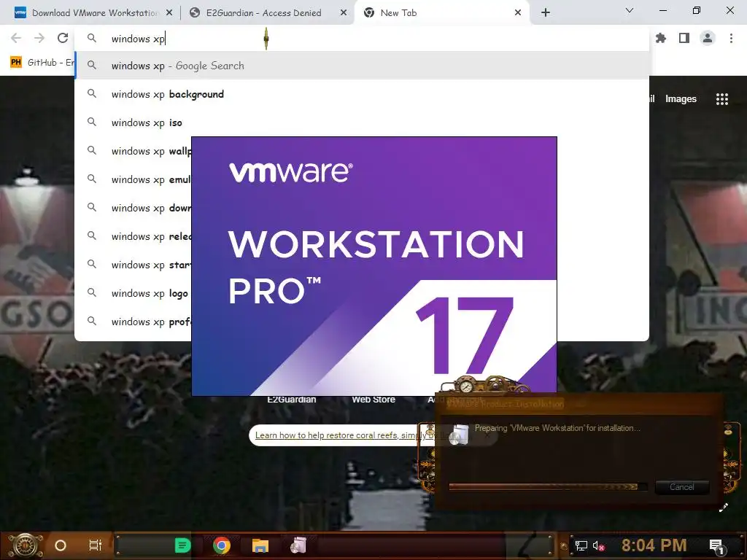This screenshot has height=560, width=747.
Task: Select suggestion windows xp release
Action: (x=133, y=236)
